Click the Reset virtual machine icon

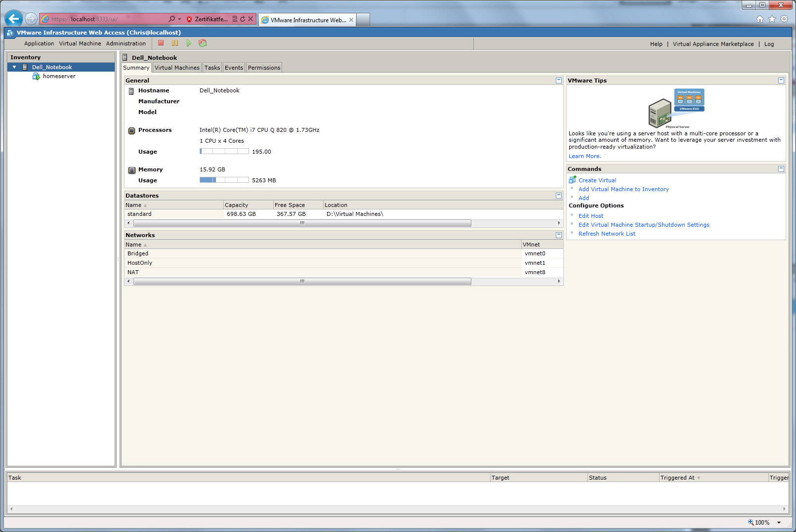pyautogui.click(x=203, y=43)
